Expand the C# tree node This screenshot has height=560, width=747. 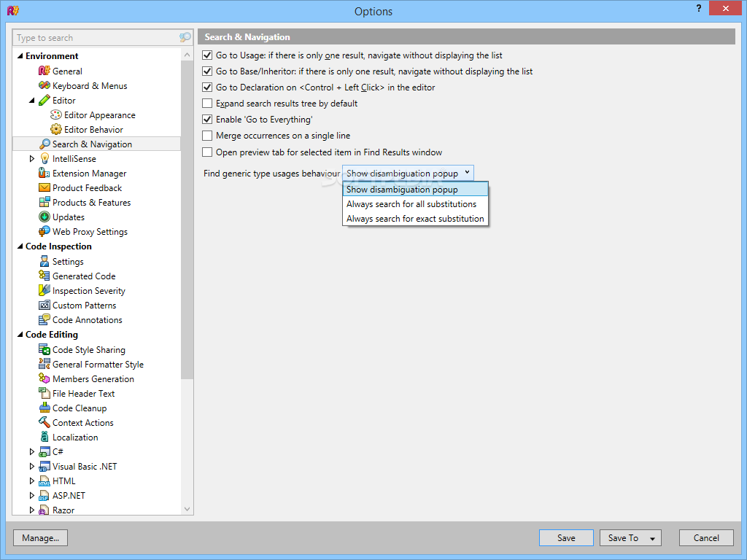click(x=32, y=451)
